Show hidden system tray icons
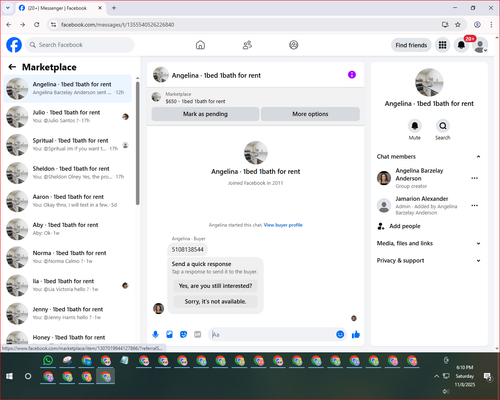This screenshot has height=400, width=500. click(436, 376)
